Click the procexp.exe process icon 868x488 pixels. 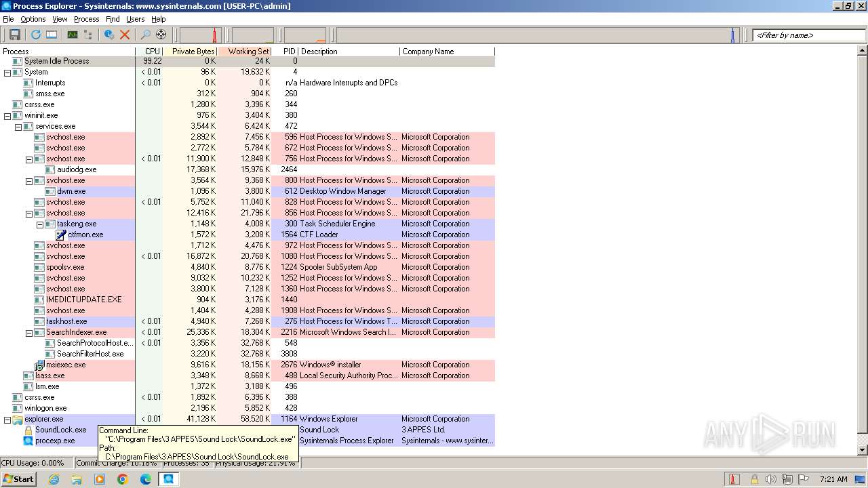[28, 441]
